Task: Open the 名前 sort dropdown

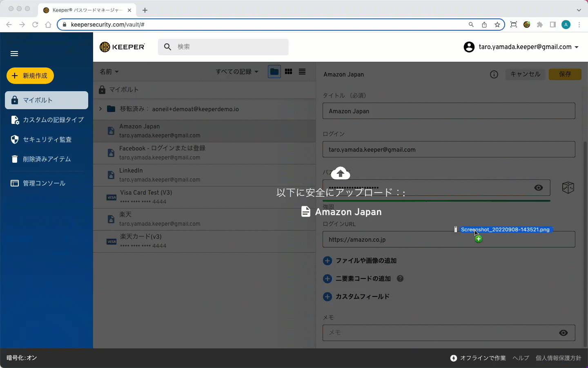Action: point(109,72)
